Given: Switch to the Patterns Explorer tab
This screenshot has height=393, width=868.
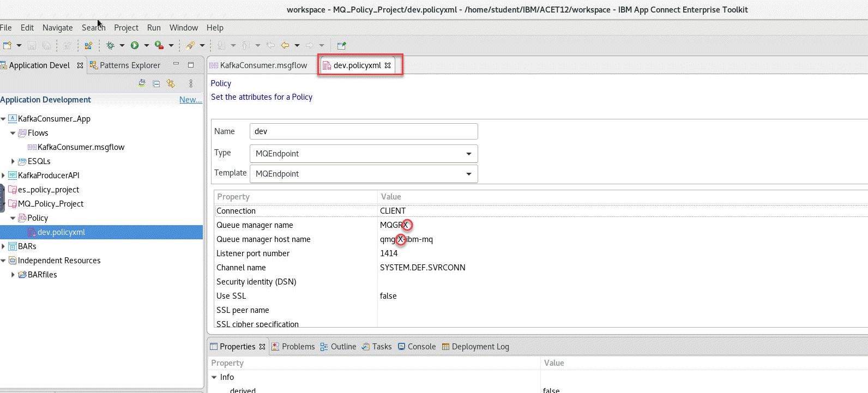Looking at the screenshot, I should point(125,65).
